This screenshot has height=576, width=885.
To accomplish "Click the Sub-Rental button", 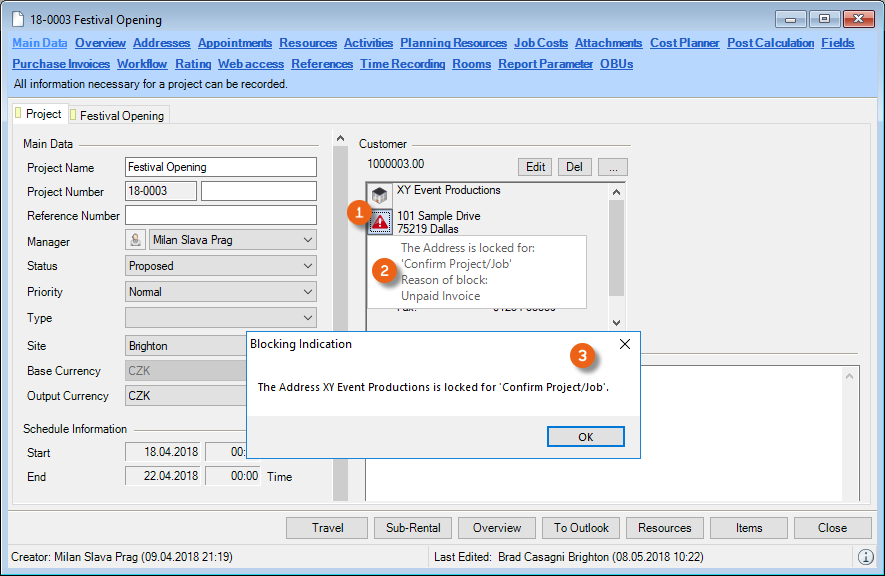I will pyautogui.click(x=414, y=528).
